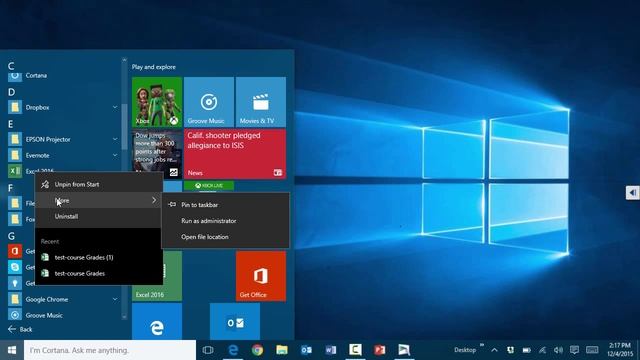Click the Windows Start button
Viewport: 640px width, 360px height.
12,350
